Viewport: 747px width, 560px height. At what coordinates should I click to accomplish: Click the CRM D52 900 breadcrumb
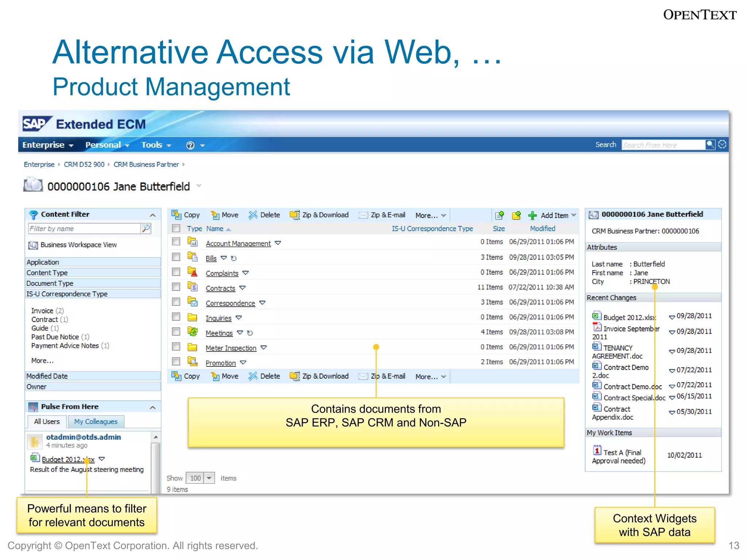coord(84,164)
